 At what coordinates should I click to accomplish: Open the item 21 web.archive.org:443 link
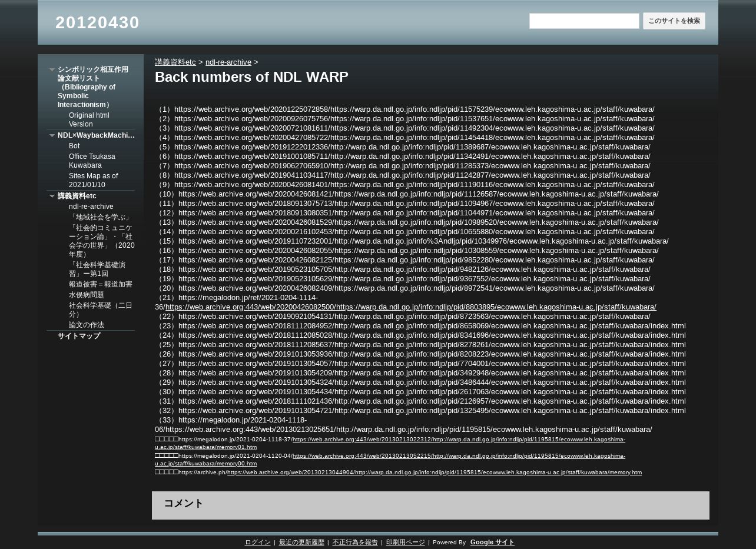pyautogui.click(x=411, y=307)
